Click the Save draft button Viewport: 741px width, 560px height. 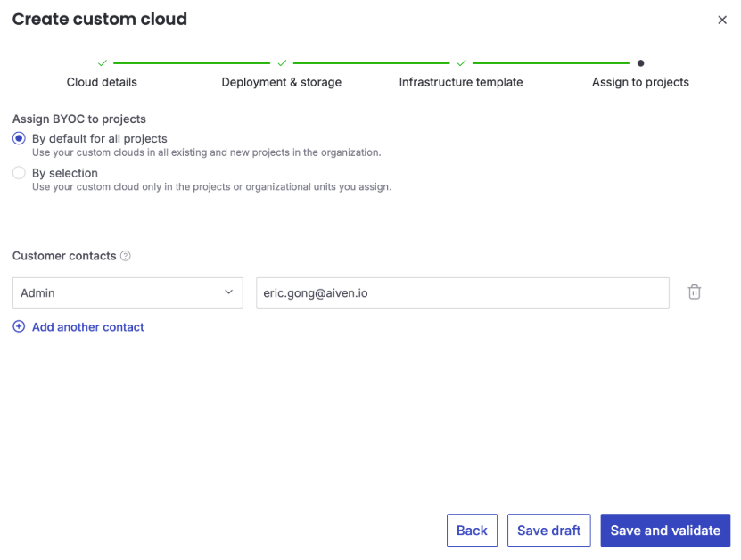coord(548,530)
